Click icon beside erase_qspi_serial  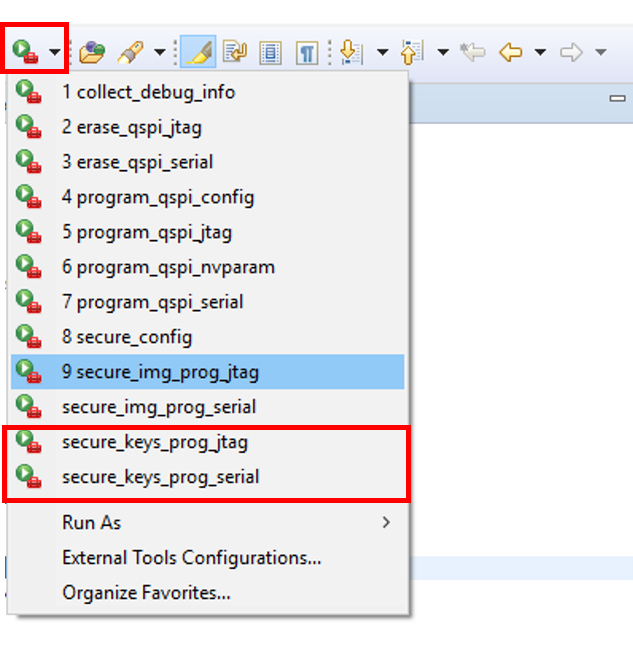(28, 161)
